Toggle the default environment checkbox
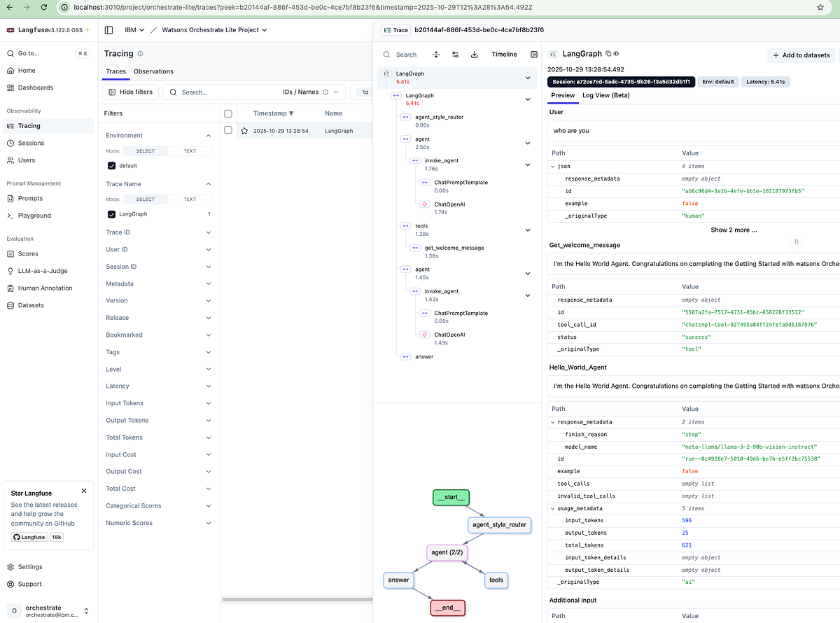Viewport: 840px width, 623px height. click(111, 166)
